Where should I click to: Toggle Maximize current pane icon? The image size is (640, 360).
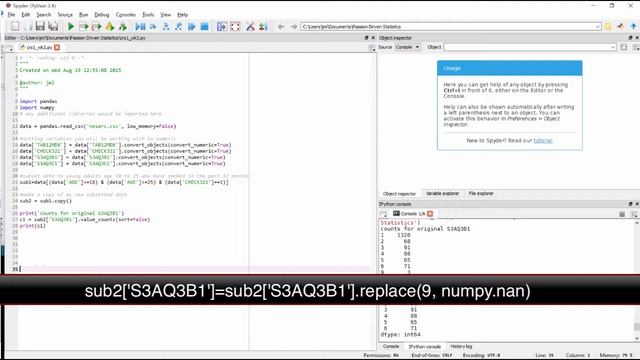click(222, 27)
